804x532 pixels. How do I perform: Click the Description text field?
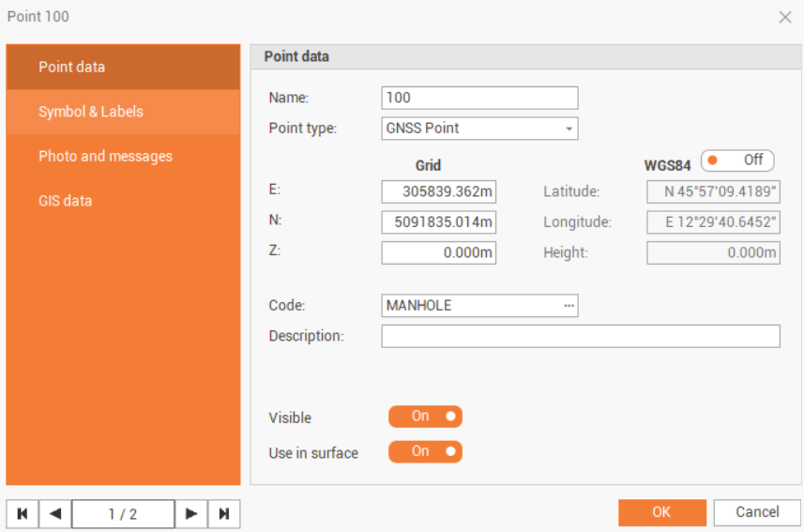pos(580,336)
